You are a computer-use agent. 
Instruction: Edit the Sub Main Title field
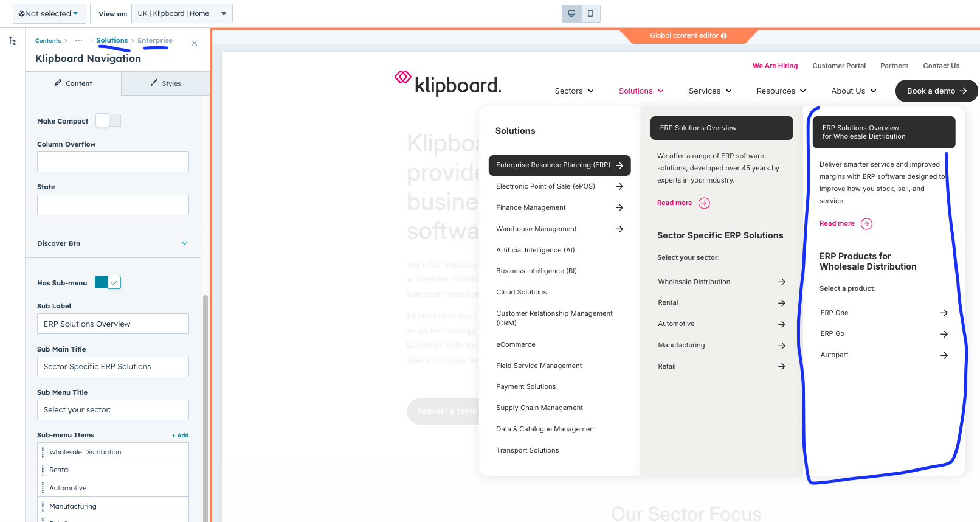click(x=113, y=367)
